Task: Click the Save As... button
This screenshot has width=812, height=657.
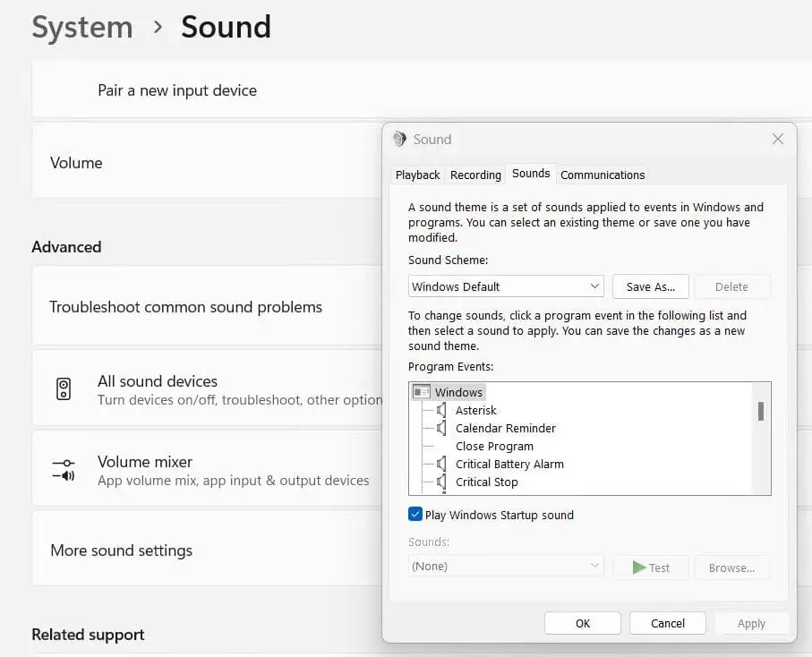Action: point(651,286)
